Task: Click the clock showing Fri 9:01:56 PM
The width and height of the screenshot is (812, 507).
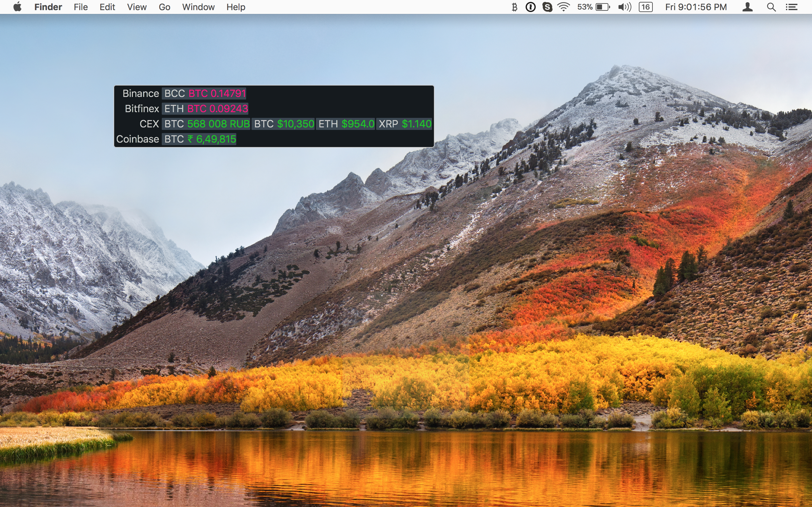Action: point(696,7)
